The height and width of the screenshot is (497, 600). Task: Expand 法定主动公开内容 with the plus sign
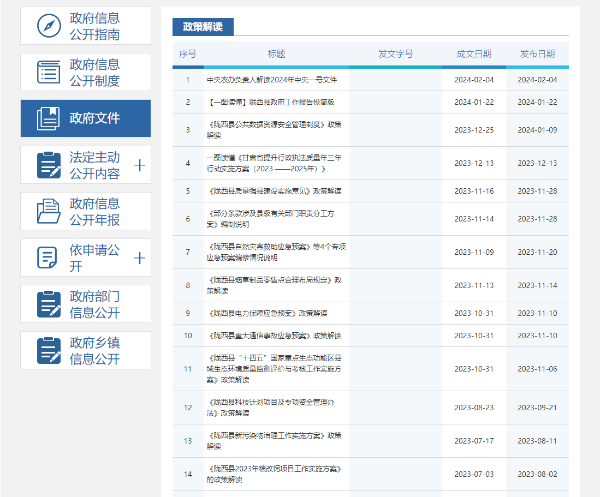[x=139, y=165]
